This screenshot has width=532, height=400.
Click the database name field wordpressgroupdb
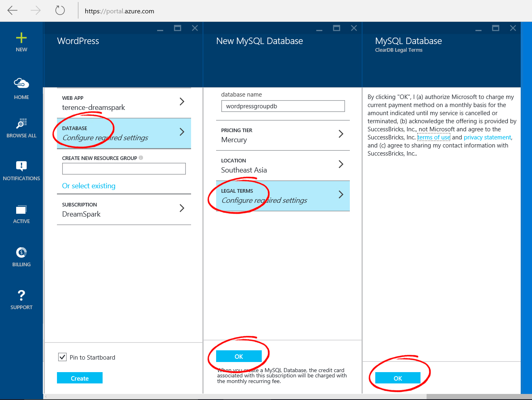(x=283, y=106)
